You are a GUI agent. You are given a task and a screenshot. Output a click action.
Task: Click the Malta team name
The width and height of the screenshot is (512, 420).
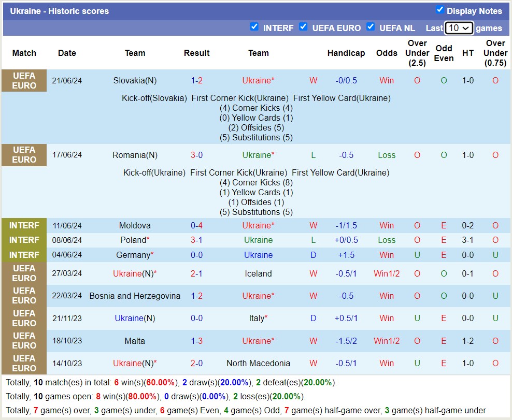tap(135, 341)
